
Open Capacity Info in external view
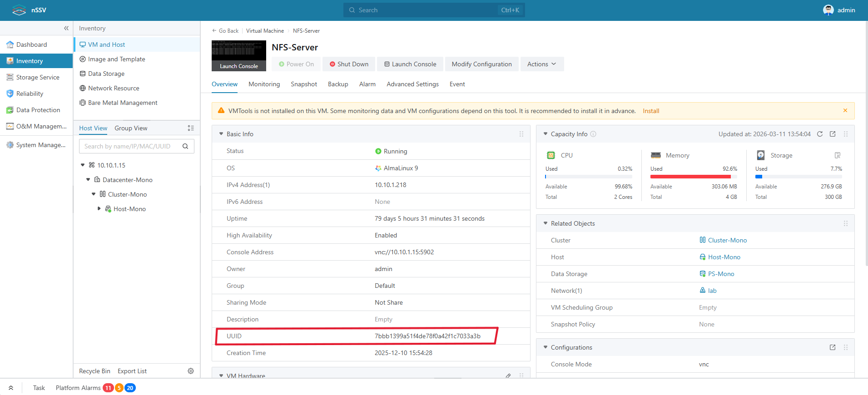tap(833, 134)
